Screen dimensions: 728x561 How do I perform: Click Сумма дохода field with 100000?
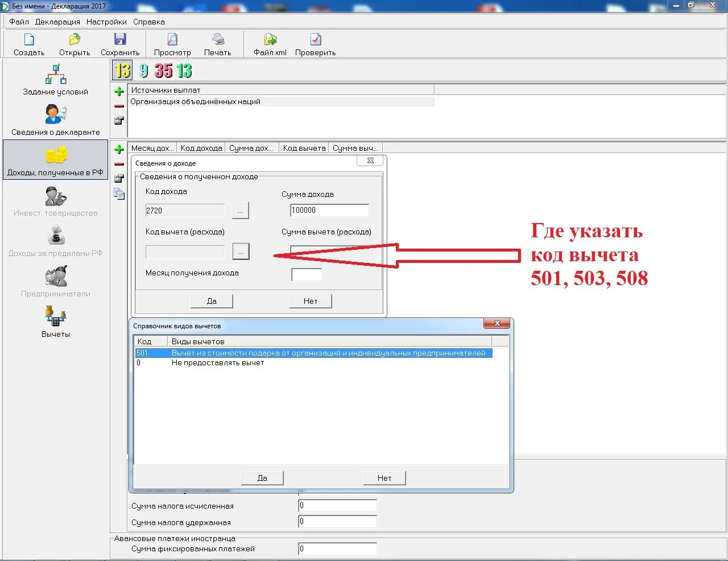click(329, 210)
